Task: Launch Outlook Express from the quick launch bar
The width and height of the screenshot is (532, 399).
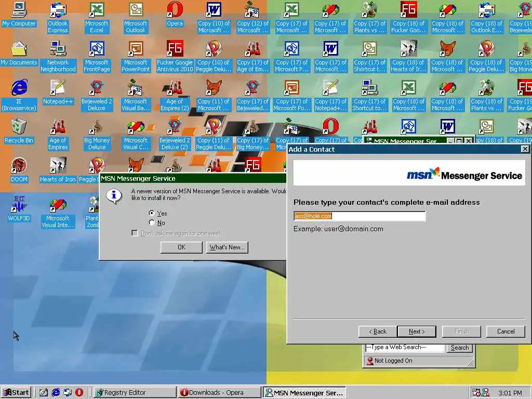Action: [x=67, y=392]
